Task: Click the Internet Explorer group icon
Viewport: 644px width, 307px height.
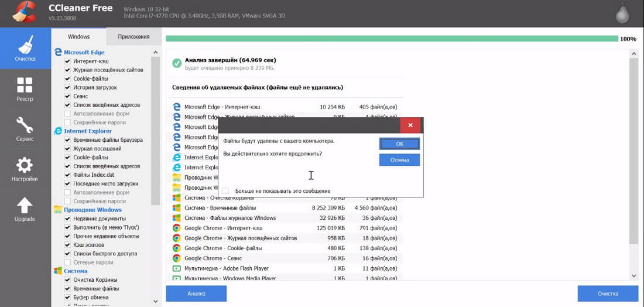Action: click(58, 131)
